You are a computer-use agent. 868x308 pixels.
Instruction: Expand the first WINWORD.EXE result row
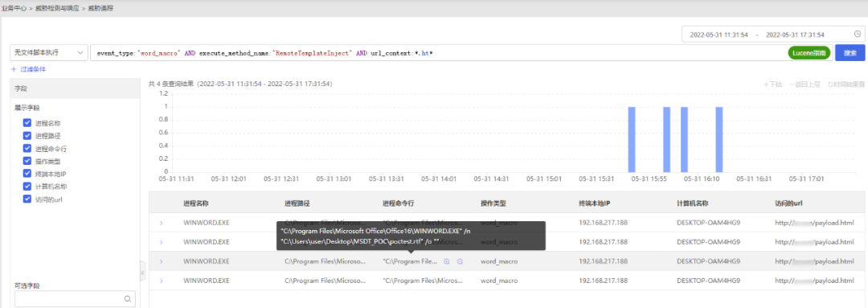click(x=161, y=223)
